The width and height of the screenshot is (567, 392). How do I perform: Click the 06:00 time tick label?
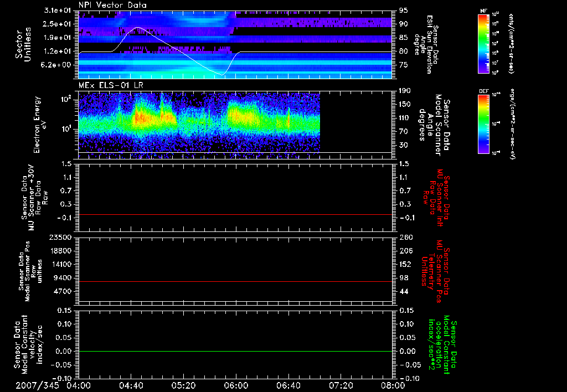point(236,386)
